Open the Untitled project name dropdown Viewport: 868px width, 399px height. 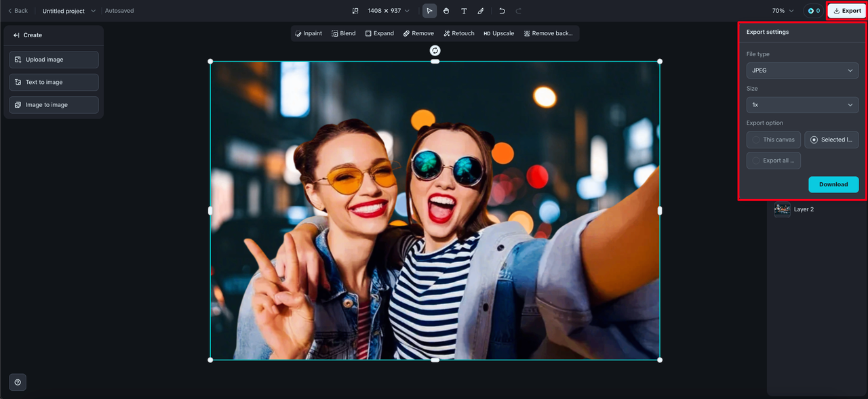(69, 11)
